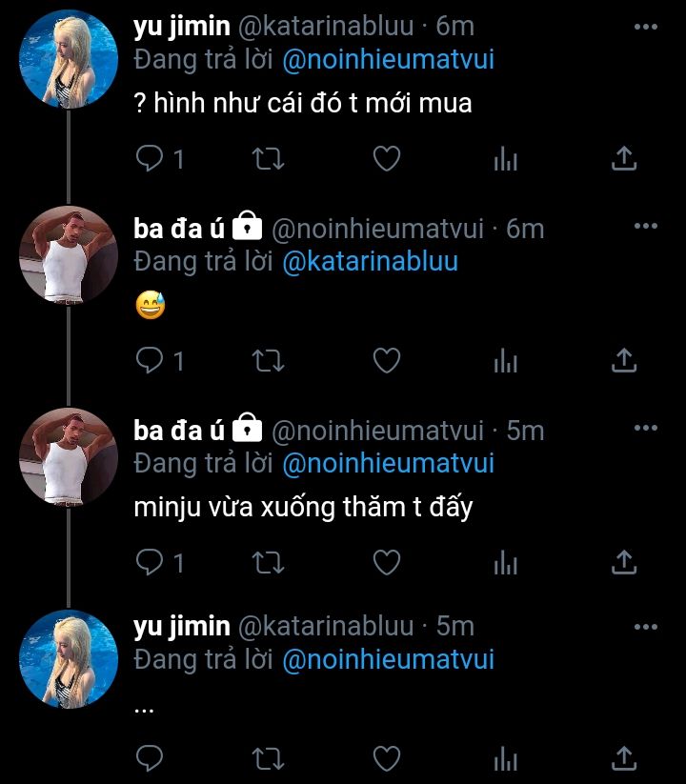This screenshot has width=686, height=784.
Task: Share the sweat-smile emoji tweet
Action: (623, 360)
